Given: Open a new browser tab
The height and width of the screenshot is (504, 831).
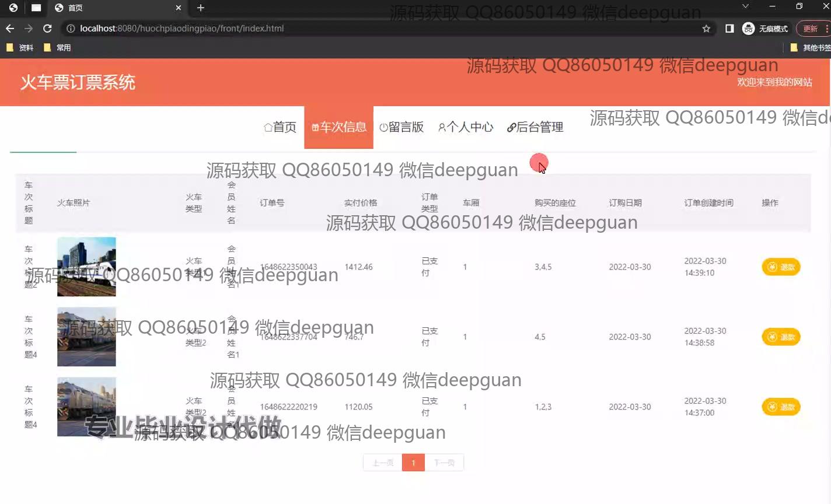Looking at the screenshot, I should pos(201,8).
